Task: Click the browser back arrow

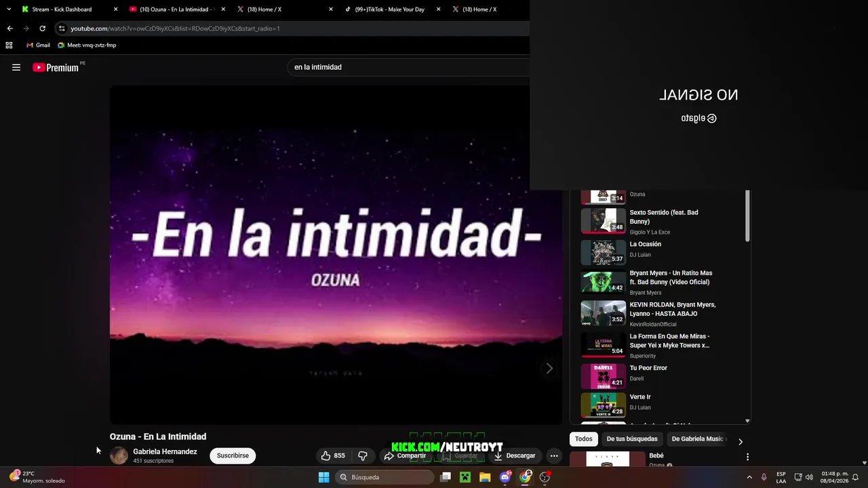Action: (x=9, y=28)
